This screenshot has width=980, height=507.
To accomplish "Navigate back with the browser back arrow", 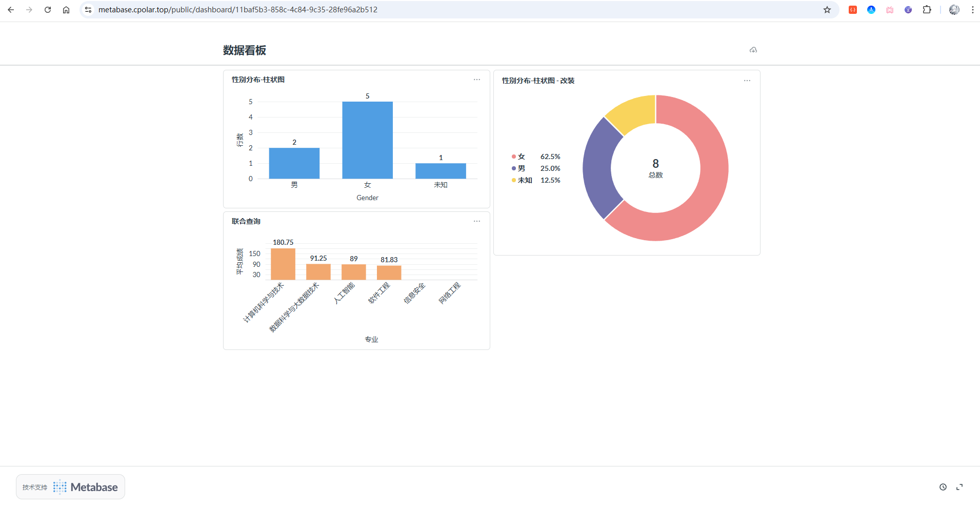I will click(x=11, y=10).
